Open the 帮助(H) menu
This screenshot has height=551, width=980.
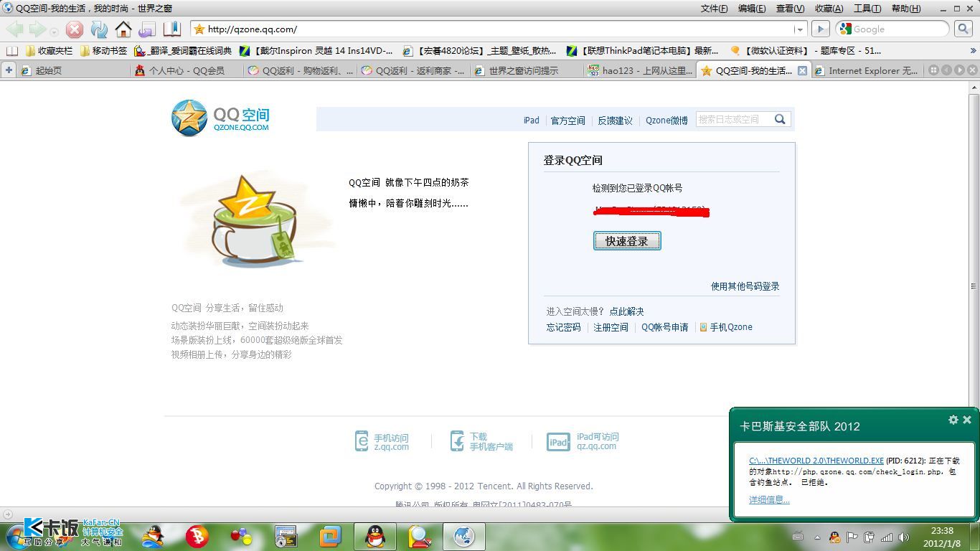905,9
